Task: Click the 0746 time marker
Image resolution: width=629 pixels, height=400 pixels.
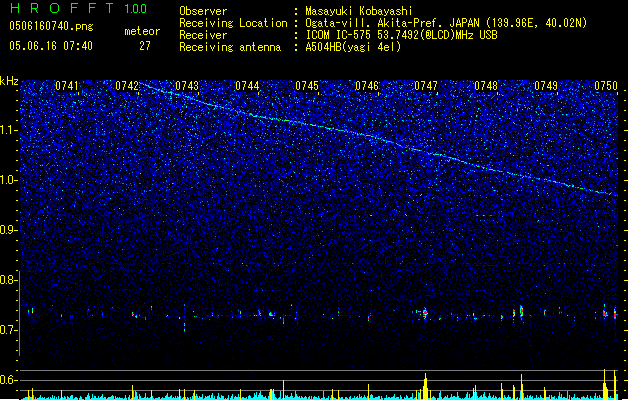Action: 367,86
